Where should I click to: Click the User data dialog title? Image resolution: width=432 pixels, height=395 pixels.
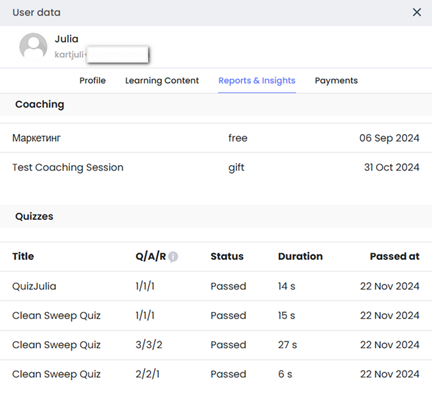(x=36, y=13)
